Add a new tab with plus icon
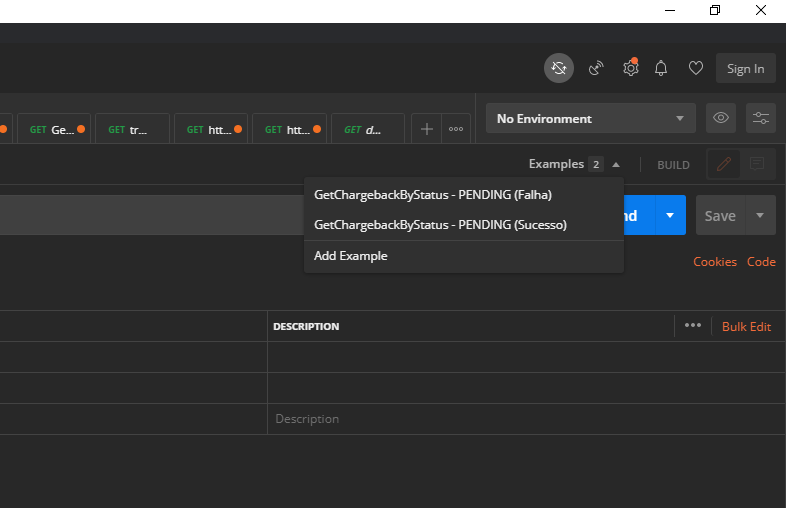 coord(427,129)
